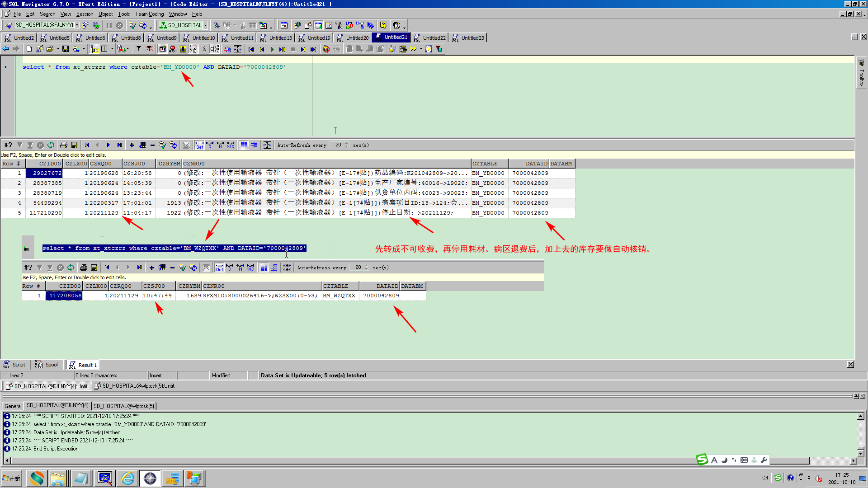Image resolution: width=868 pixels, height=488 pixels.
Task: Toggle the 'ab' highlight button in editor toolbar
Action: (x=94, y=49)
